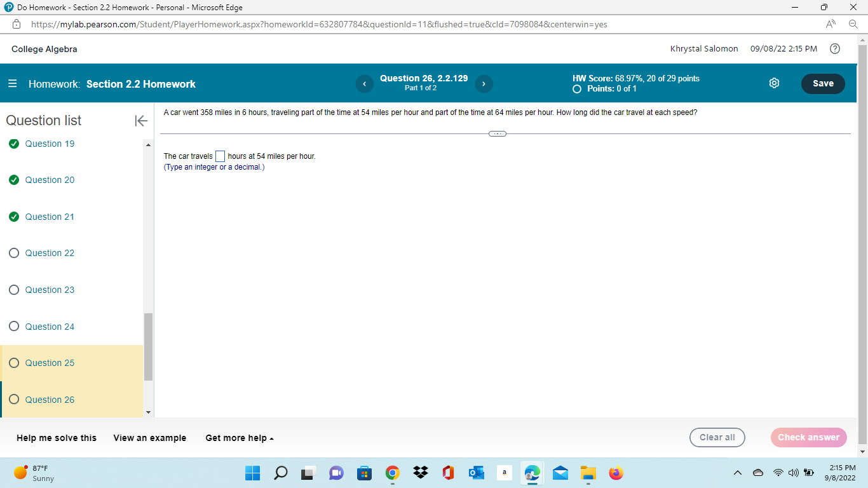Click the Help me solve this link
The image size is (868, 488).
pyautogui.click(x=56, y=438)
